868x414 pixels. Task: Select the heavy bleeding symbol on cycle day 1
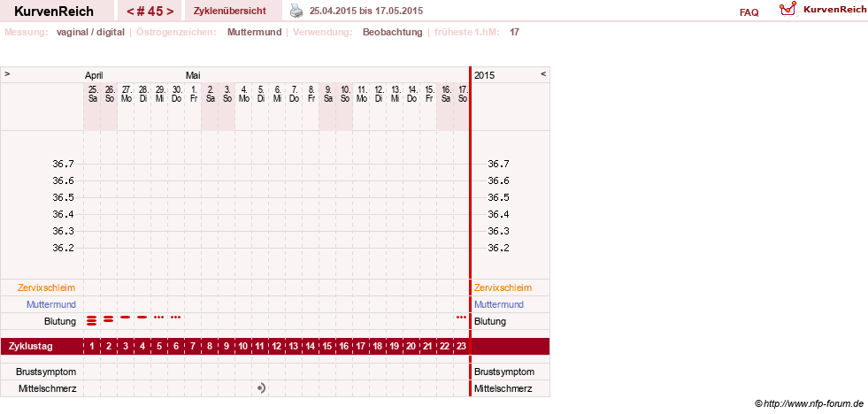click(x=92, y=319)
